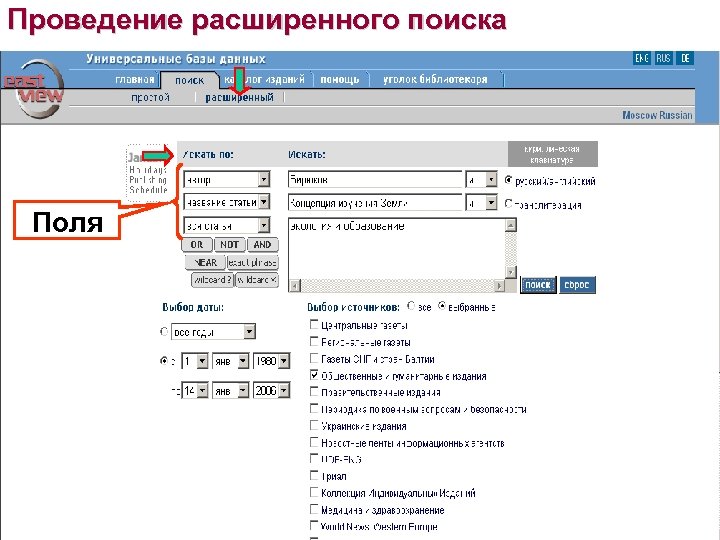Click the author input field with Бирюков
The height and width of the screenshot is (540, 720).
click(375, 180)
